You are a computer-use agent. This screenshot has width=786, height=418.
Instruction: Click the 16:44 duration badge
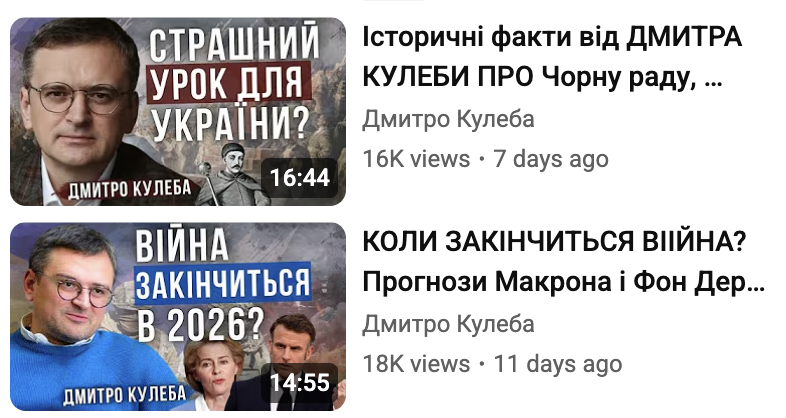coord(300,177)
